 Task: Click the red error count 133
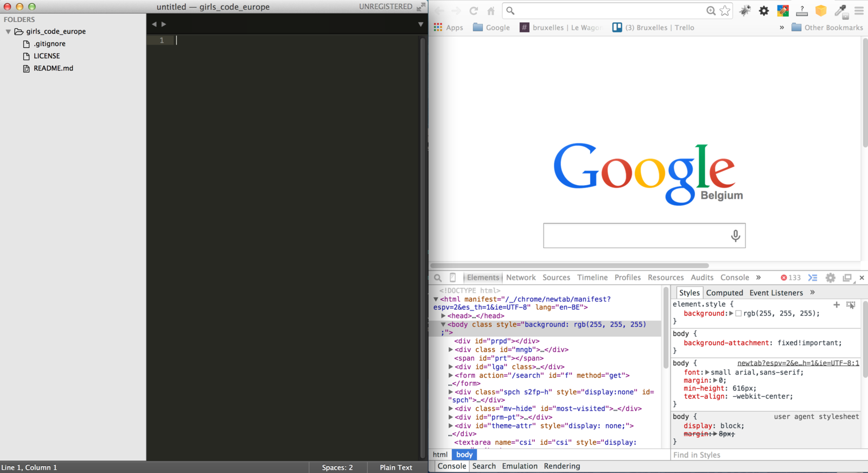point(790,278)
